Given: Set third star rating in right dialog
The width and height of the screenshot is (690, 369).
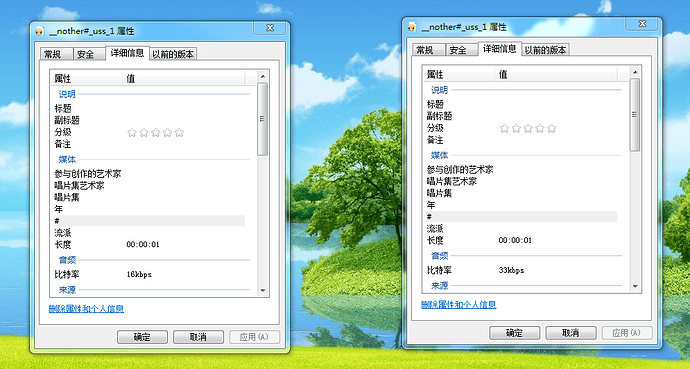Looking at the screenshot, I should tap(528, 128).
